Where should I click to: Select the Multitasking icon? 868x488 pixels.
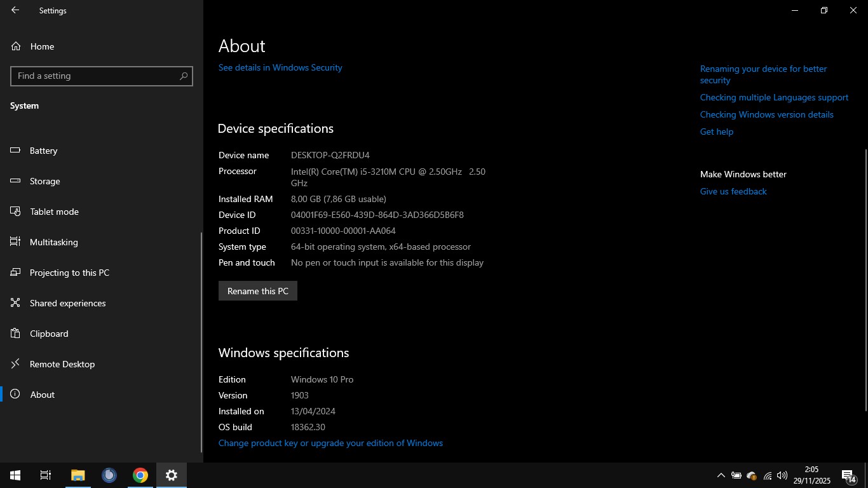coord(16,242)
